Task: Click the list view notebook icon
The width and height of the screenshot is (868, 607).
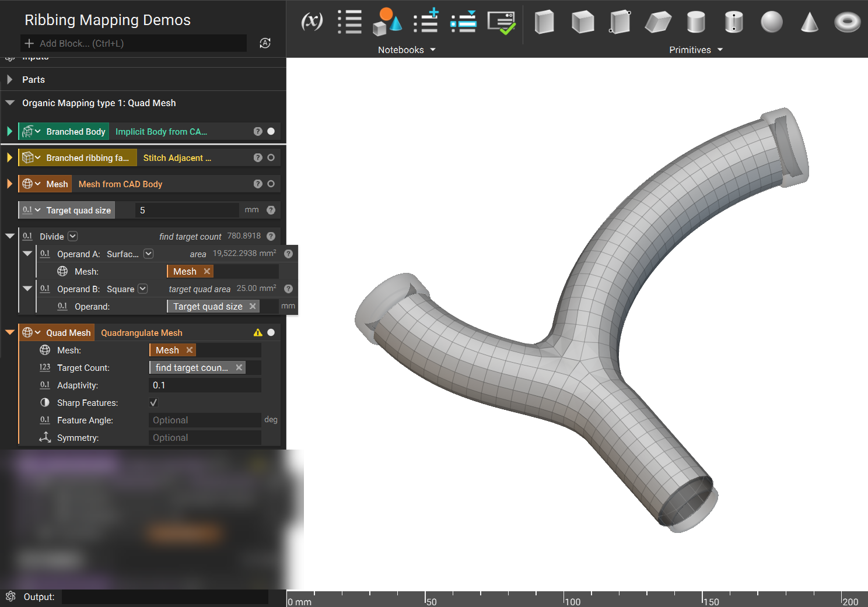Action: 349,22
